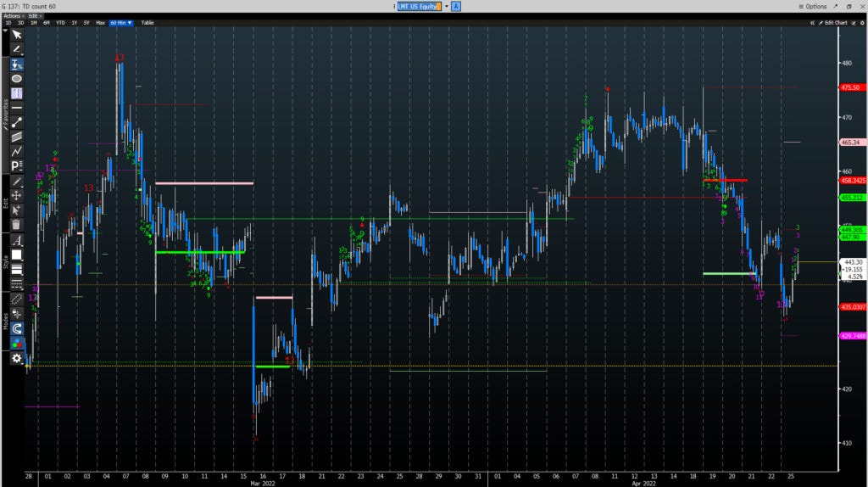
Task: Open the Edit dropdown menu
Action: click(x=35, y=16)
